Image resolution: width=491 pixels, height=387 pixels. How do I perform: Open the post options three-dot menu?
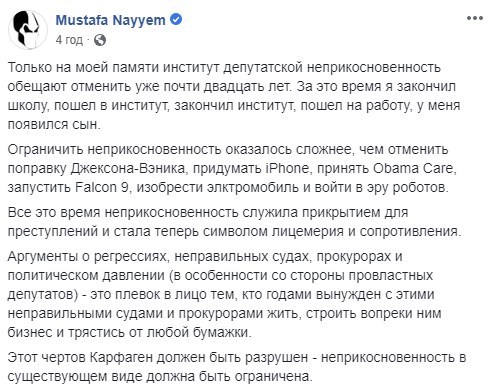coord(474,18)
